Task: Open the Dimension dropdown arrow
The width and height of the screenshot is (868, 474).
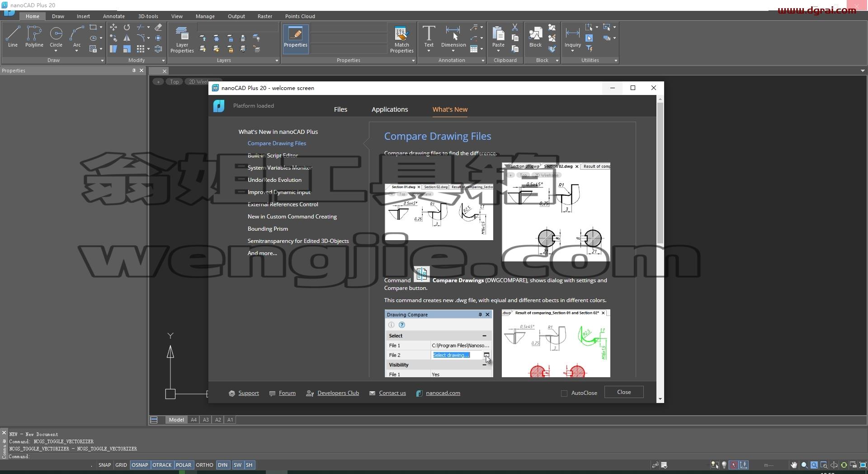Action: pos(453,51)
